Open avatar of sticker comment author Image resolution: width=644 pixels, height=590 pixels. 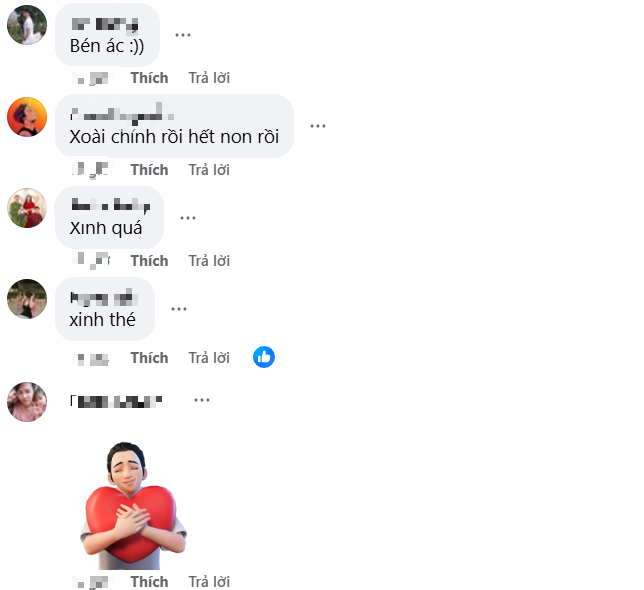coord(27,402)
